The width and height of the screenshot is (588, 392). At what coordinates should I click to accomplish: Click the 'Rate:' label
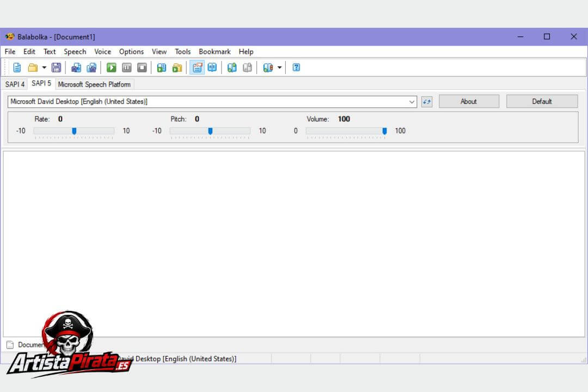pos(42,119)
